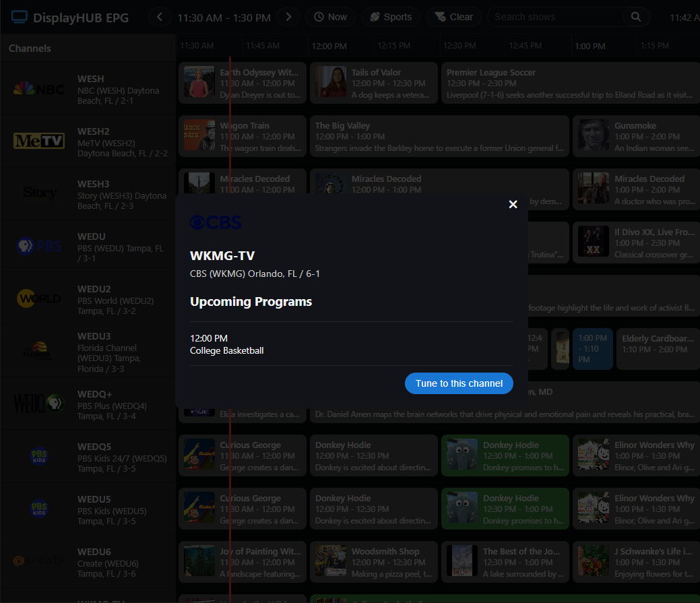Viewport: 700px width, 603px height.
Task: Open the Tails of Valor thumbnail
Action: coord(331,84)
